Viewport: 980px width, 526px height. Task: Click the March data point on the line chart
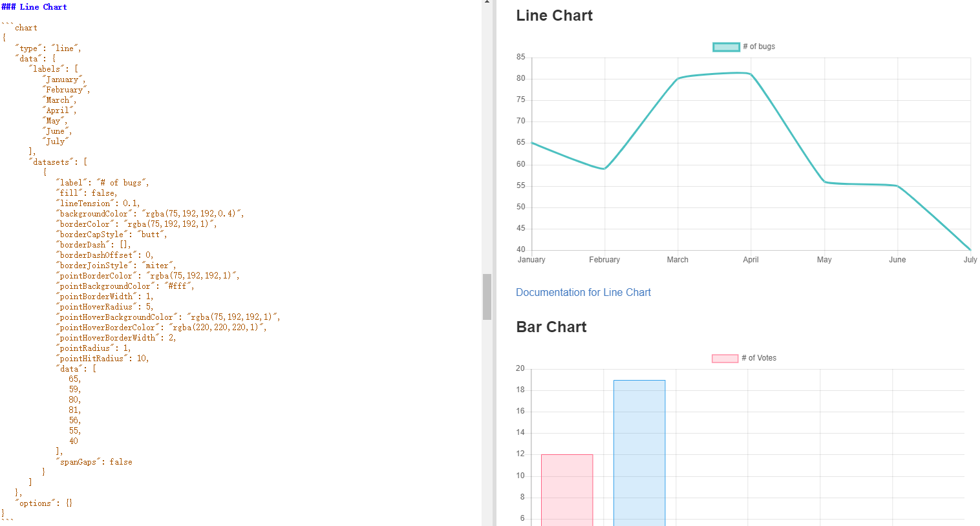(x=677, y=79)
